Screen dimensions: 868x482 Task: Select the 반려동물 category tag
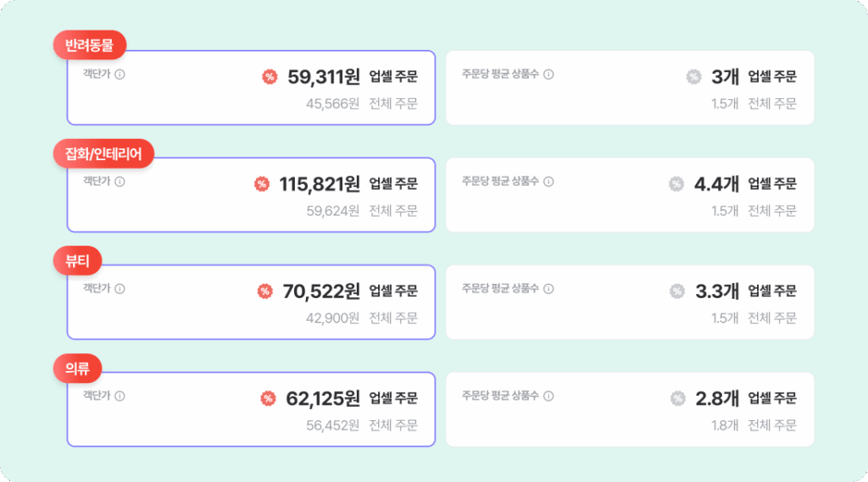click(x=90, y=45)
